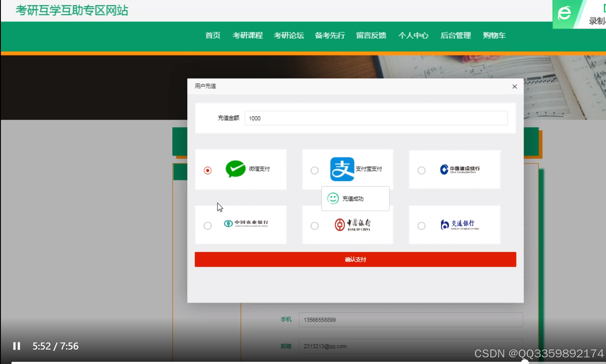Close the 用户充值 dialog
Screen dimensions: 606x364
click(515, 86)
